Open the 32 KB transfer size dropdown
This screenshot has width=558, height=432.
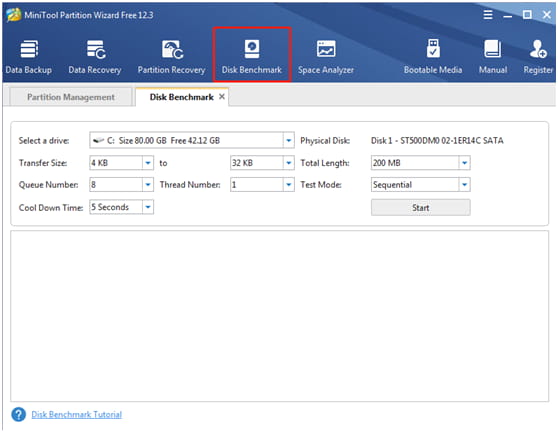(289, 163)
